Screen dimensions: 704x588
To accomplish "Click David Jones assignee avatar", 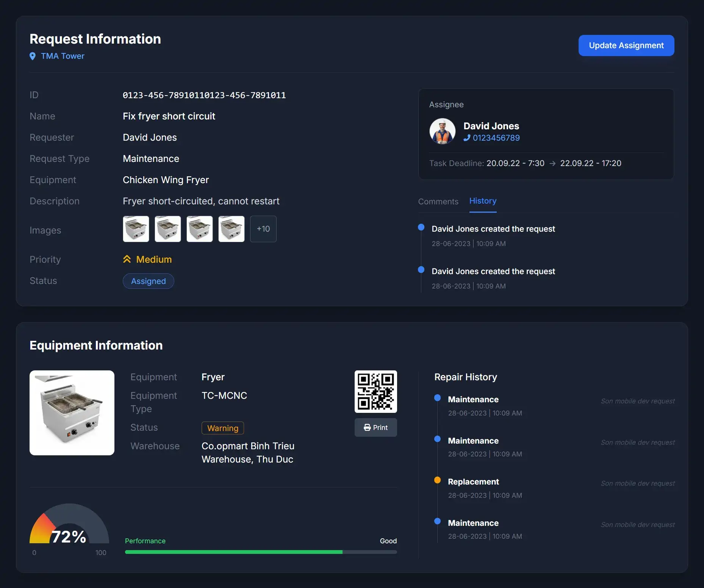I will tap(442, 132).
